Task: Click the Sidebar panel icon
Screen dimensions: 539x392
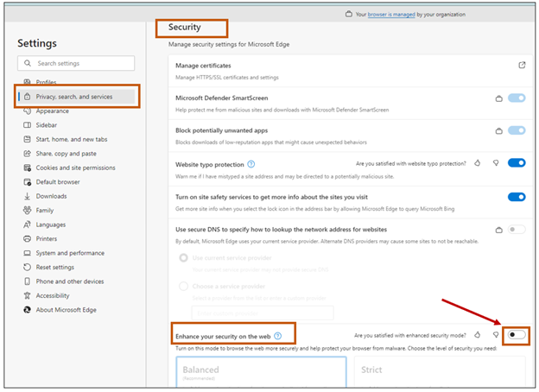Action: [x=27, y=125]
